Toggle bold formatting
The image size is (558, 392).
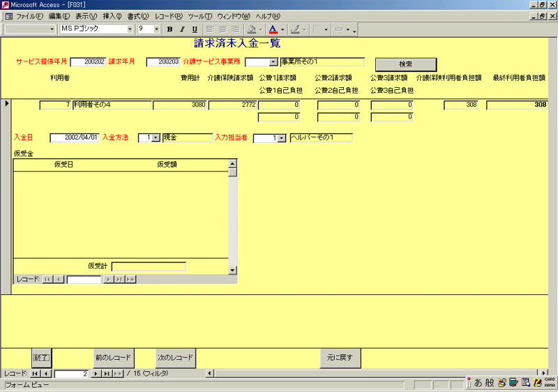tap(169, 29)
